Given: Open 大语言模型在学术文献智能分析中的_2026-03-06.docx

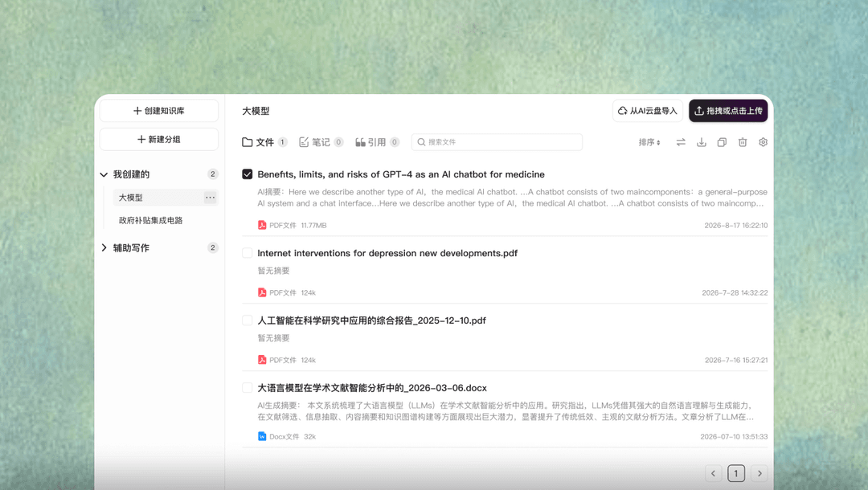Looking at the screenshot, I should point(372,388).
